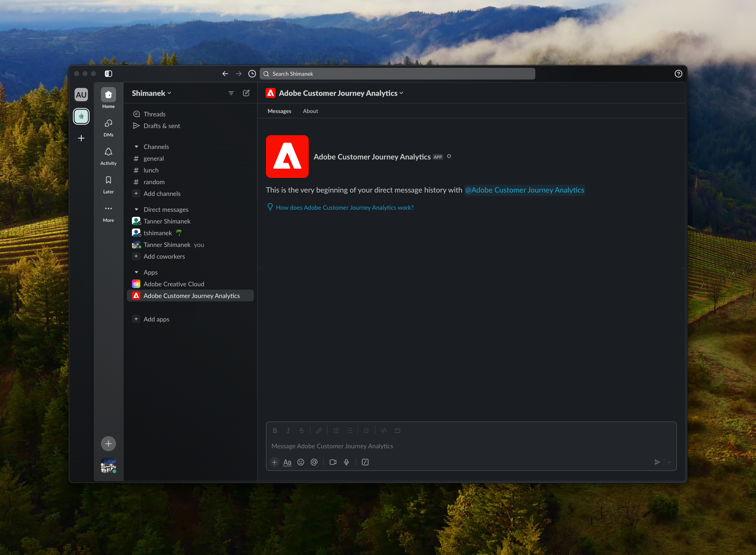Select Adobe Customer Journey Analytics in sidebar
Screen dimensions: 756x555
point(191,295)
